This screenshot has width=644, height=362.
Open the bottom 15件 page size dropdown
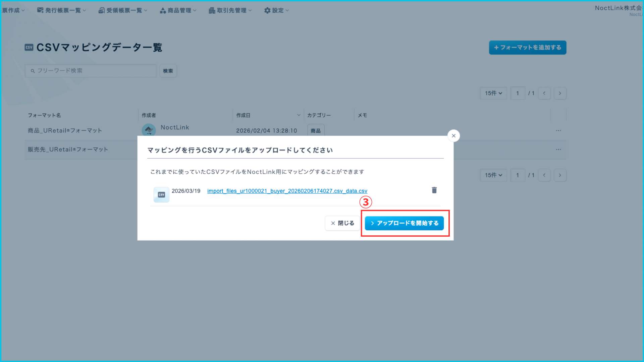[x=493, y=175]
